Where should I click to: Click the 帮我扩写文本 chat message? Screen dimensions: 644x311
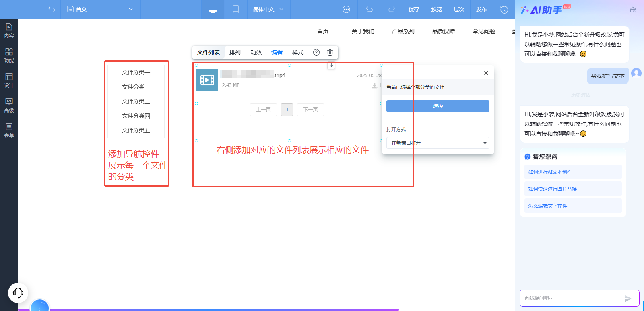608,76
